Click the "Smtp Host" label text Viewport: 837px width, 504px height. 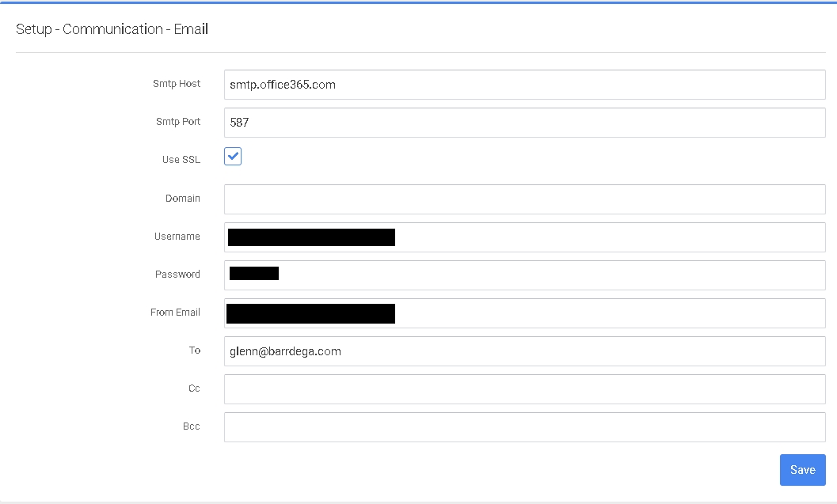tap(177, 84)
